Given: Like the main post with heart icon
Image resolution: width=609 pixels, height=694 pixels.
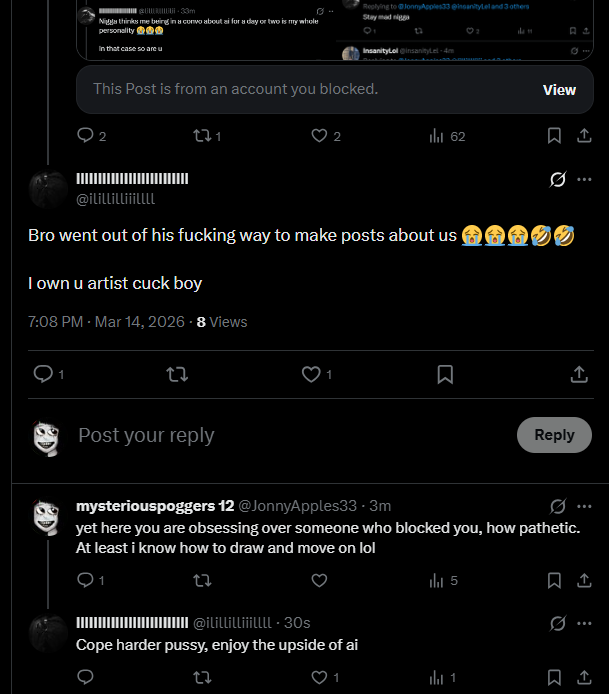Looking at the screenshot, I should coord(311,374).
